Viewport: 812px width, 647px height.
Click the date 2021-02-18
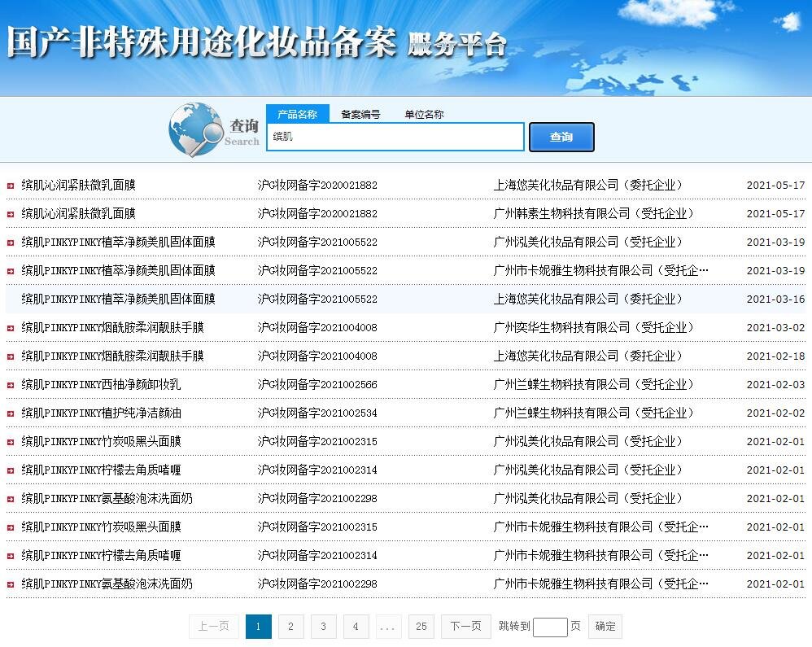click(775, 356)
